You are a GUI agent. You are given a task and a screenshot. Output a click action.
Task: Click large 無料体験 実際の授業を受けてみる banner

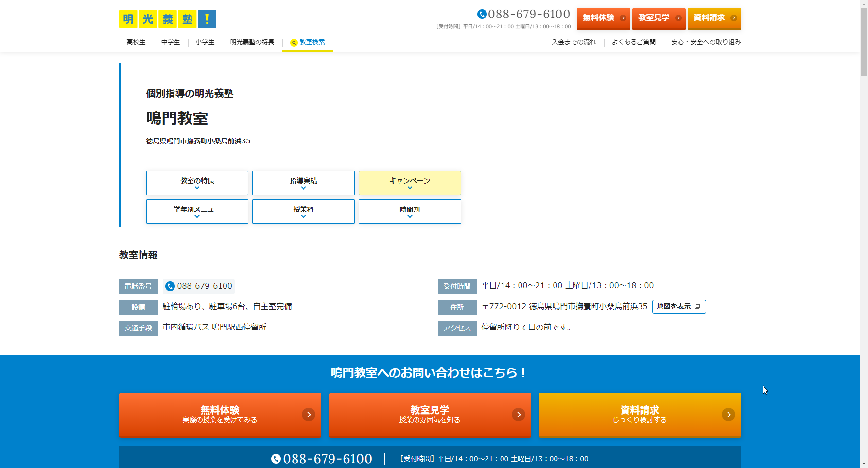(220, 415)
